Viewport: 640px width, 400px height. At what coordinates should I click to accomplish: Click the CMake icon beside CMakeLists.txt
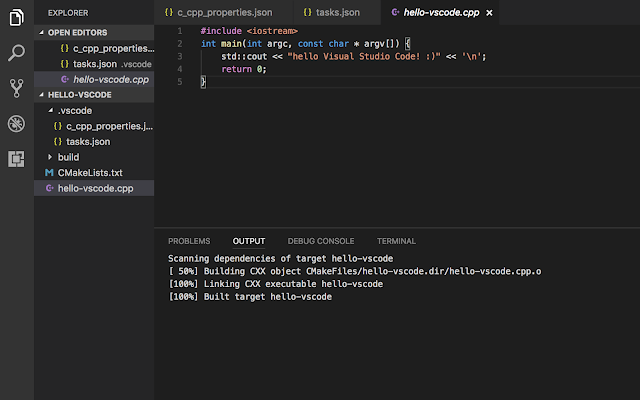[49, 172]
